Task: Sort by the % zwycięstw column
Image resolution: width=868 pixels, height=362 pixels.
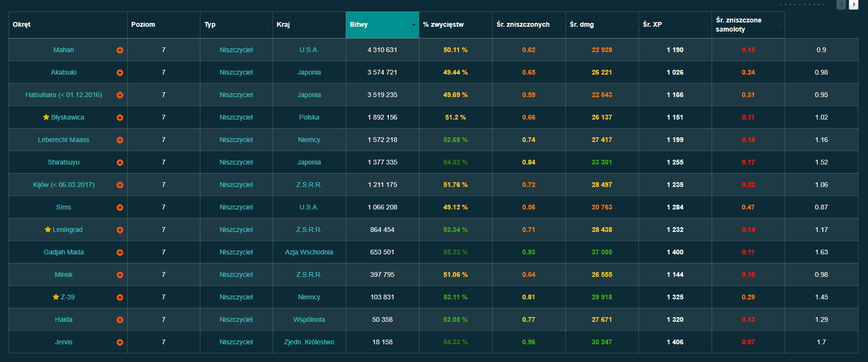Action: pyautogui.click(x=455, y=25)
